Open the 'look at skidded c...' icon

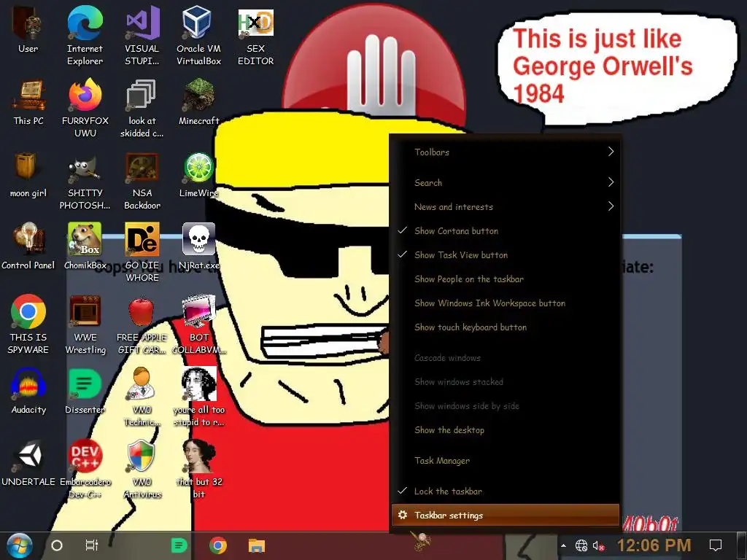tap(142, 109)
